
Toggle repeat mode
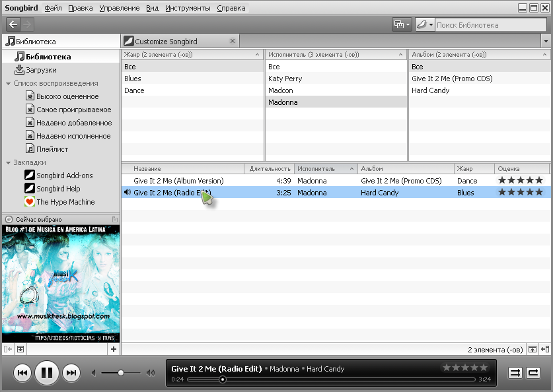click(x=533, y=373)
